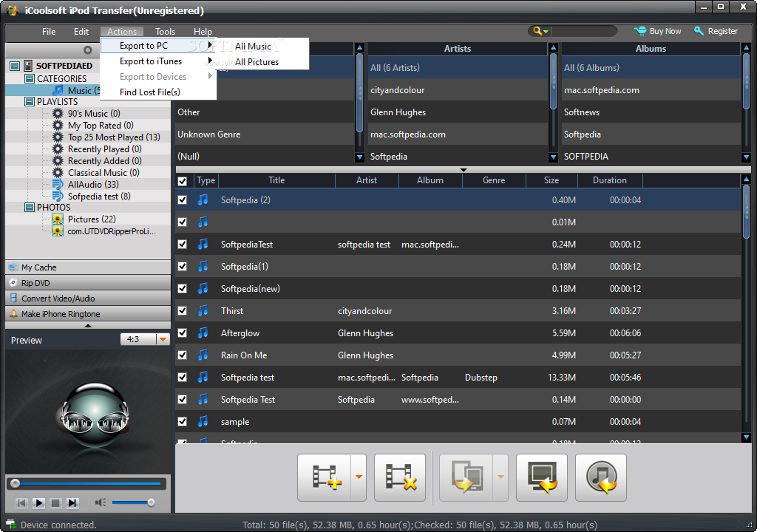Select All Music submenu item
757x532 pixels.
[x=262, y=47]
